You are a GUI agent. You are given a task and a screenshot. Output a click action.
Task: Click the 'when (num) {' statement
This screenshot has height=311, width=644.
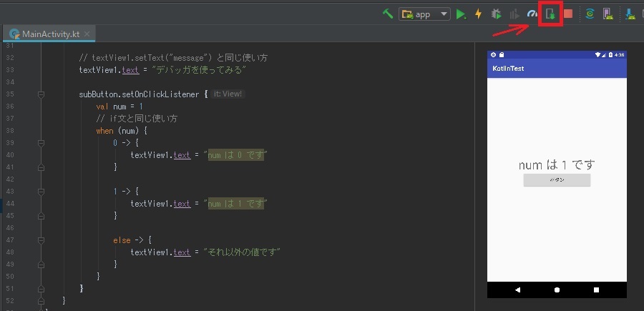(122, 131)
